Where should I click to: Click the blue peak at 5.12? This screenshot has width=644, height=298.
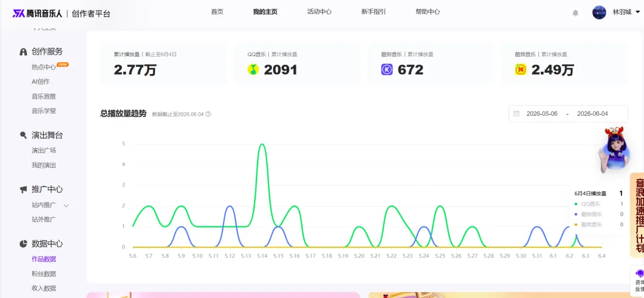coord(230,206)
